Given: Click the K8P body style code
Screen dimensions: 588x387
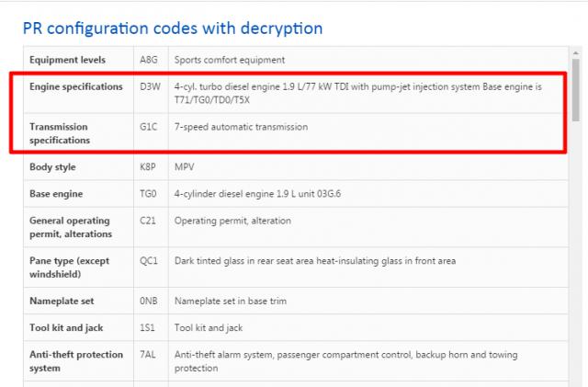Looking at the screenshot, I should coord(148,167).
